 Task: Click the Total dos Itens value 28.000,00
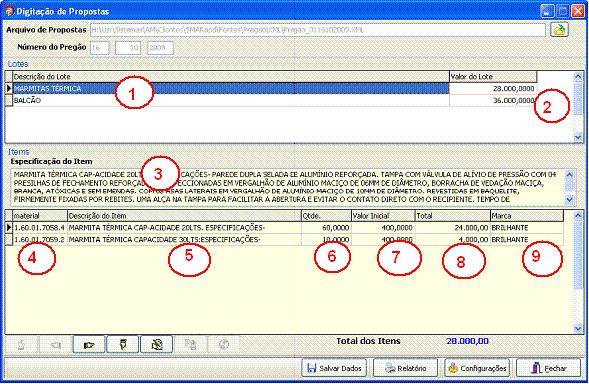[467, 341]
